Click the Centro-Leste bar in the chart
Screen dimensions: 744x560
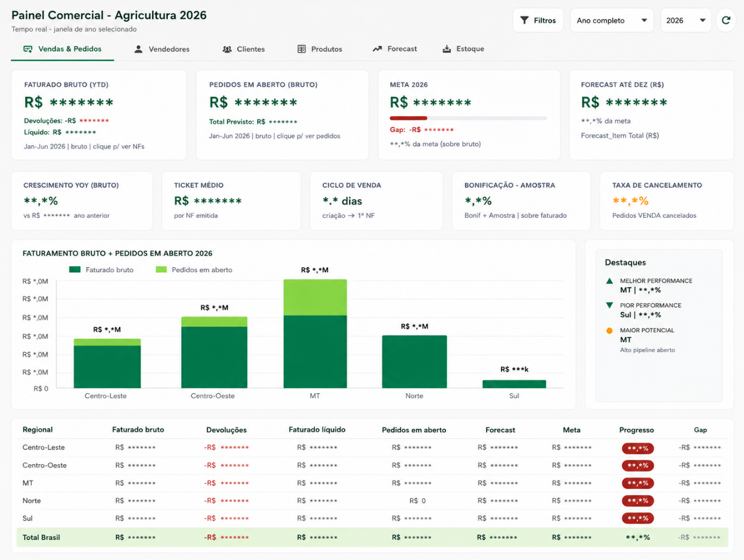pos(107,363)
